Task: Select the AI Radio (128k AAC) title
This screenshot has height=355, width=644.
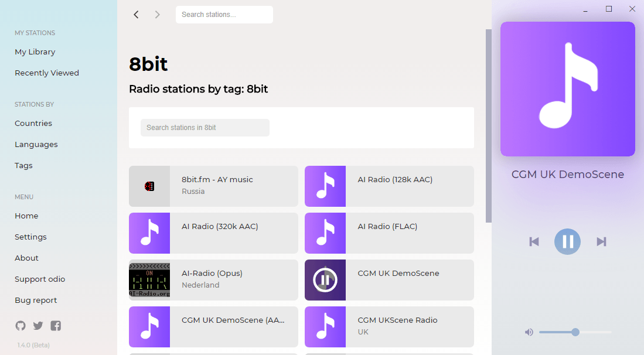Action: (x=395, y=179)
